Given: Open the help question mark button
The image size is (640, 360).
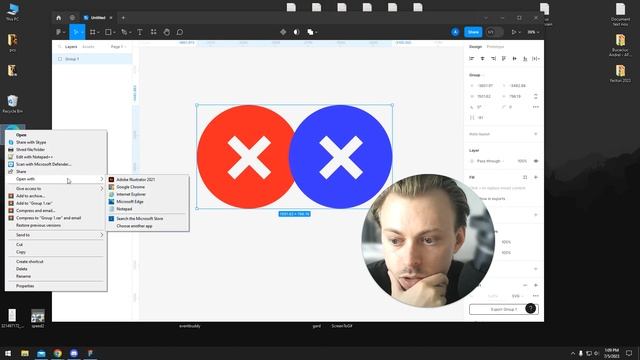Looking at the screenshot, I should tap(531, 309).
